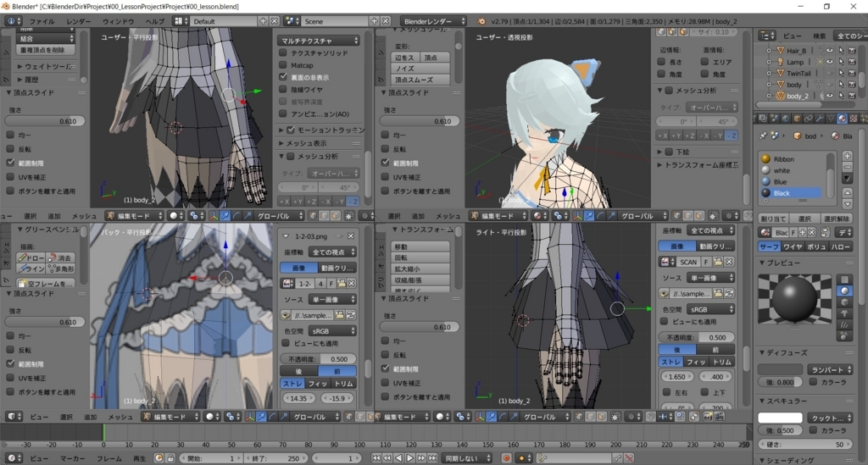Open the Blenderレンダー engine dropdown
The width and height of the screenshot is (868, 465).
pos(433,21)
